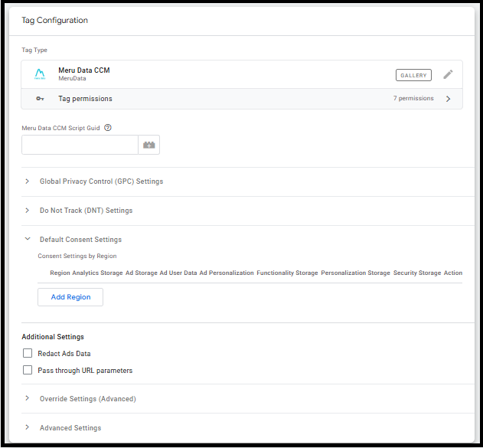Click the GALLERY badge

click(413, 75)
